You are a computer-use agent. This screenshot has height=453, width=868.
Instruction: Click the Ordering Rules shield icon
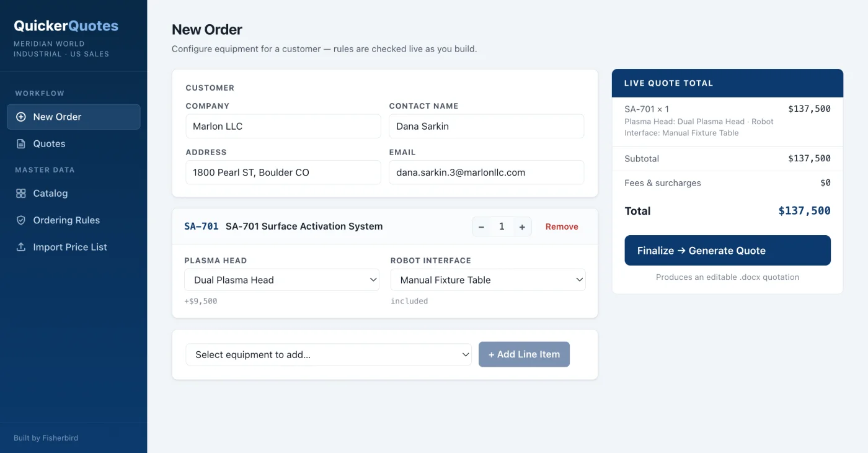coord(21,220)
